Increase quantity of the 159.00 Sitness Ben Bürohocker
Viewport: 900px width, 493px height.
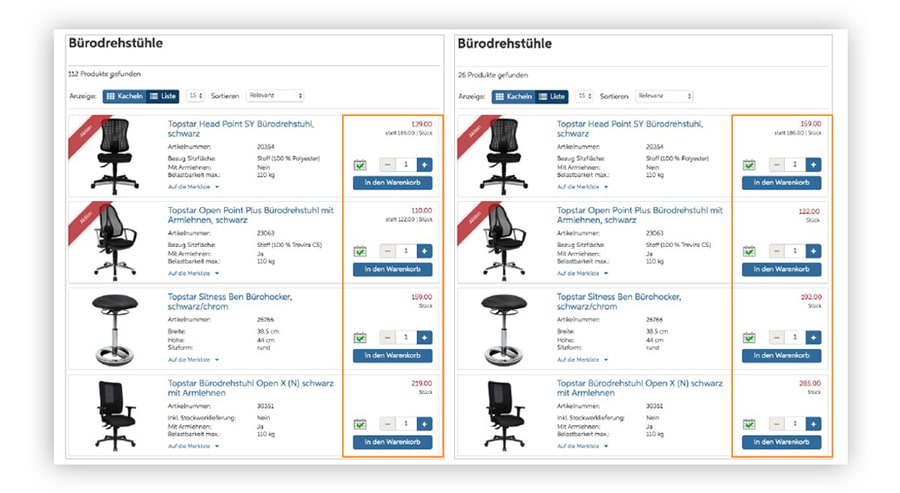pos(424,337)
